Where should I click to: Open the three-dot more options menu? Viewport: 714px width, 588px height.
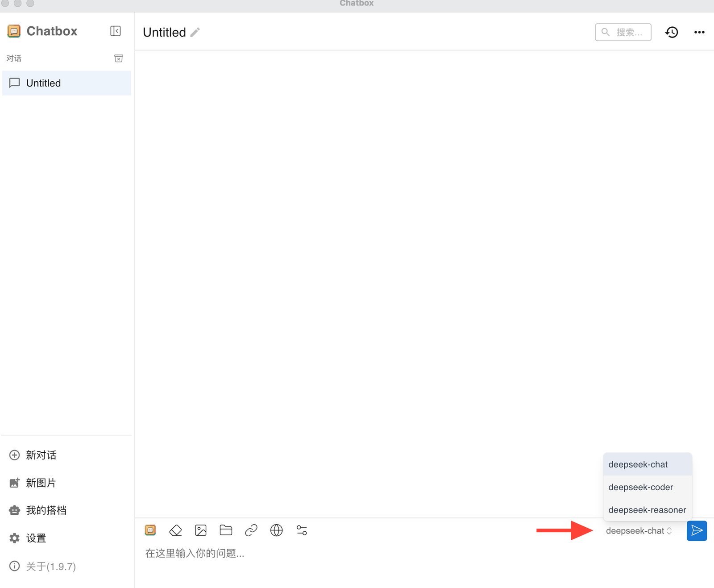(699, 32)
